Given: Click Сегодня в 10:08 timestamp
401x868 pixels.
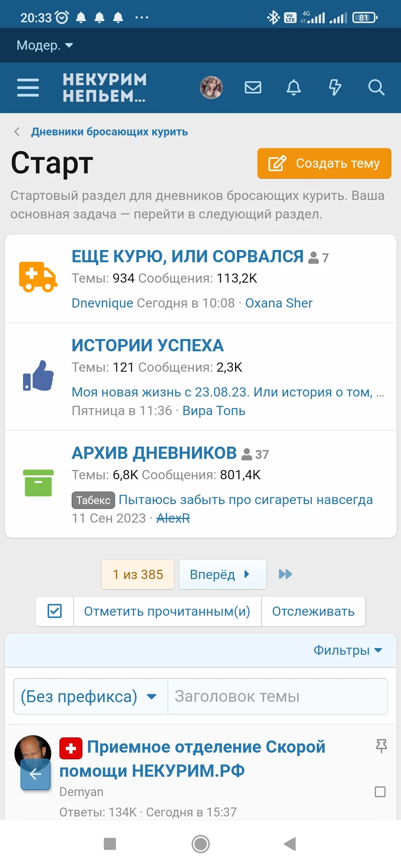Looking at the screenshot, I should tap(186, 303).
